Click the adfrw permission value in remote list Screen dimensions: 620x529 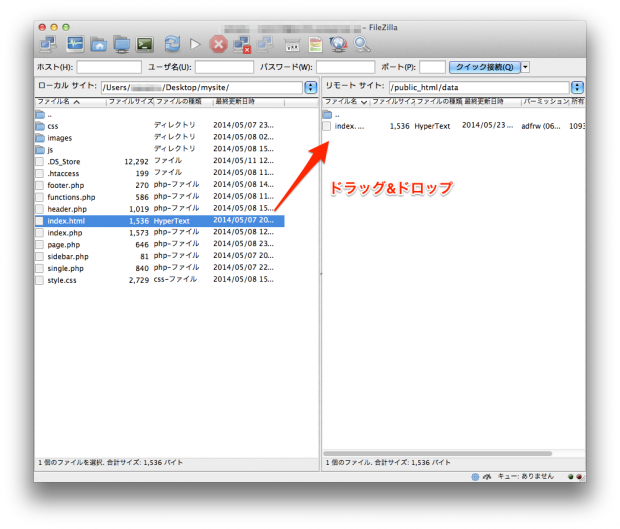tap(541, 126)
